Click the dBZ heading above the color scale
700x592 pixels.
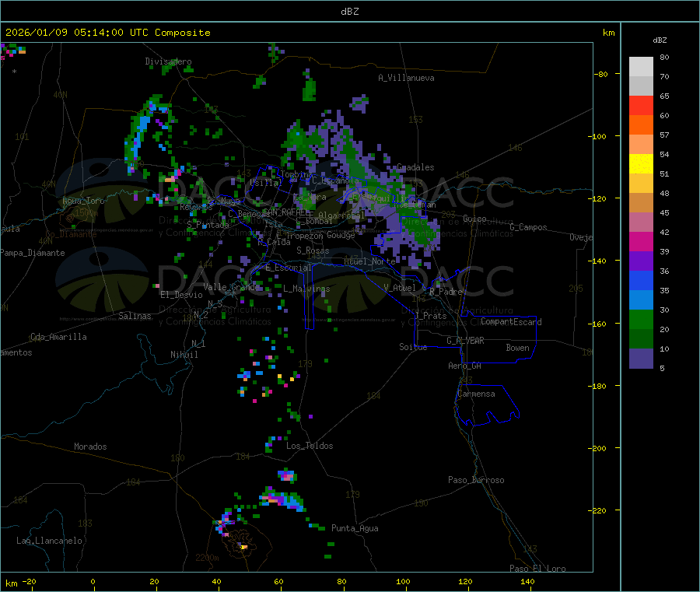point(660,40)
